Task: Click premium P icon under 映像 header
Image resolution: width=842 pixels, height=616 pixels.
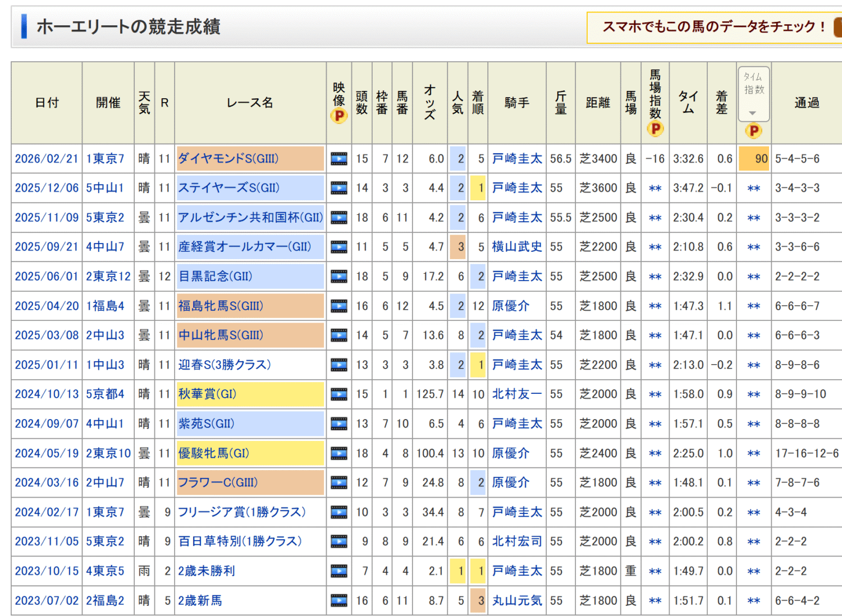Action: pyautogui.click(x=338, y=116)
